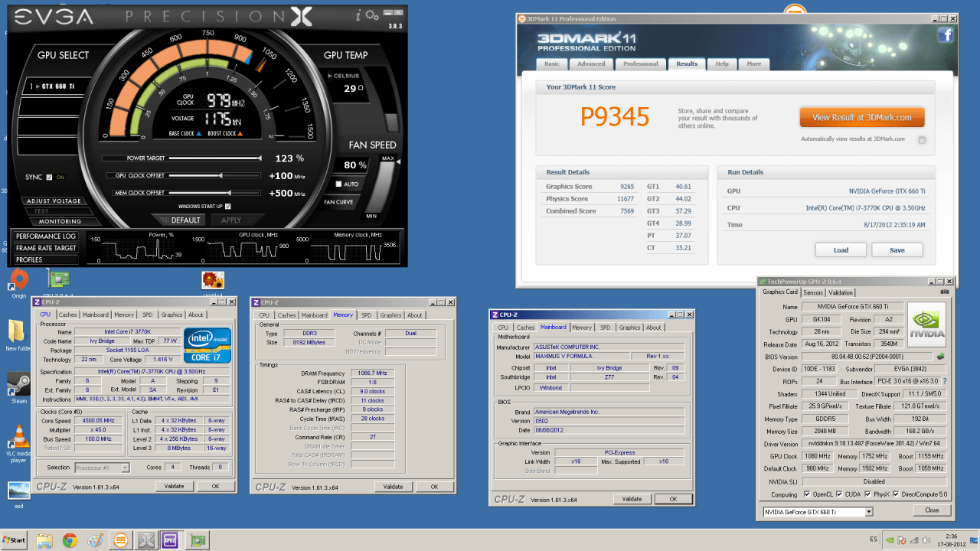Toggle the SYNC checkbox in EVGA Precision
Image resolution: width=980 pixels, height=551 pixels.
pos(50,177)
